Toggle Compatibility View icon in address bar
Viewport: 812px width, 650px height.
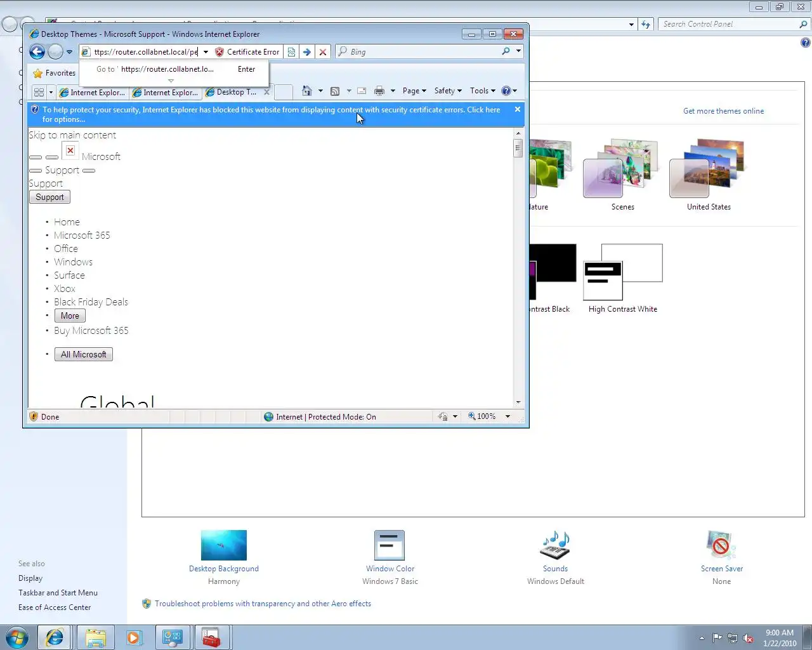click(x=291, y=52)
